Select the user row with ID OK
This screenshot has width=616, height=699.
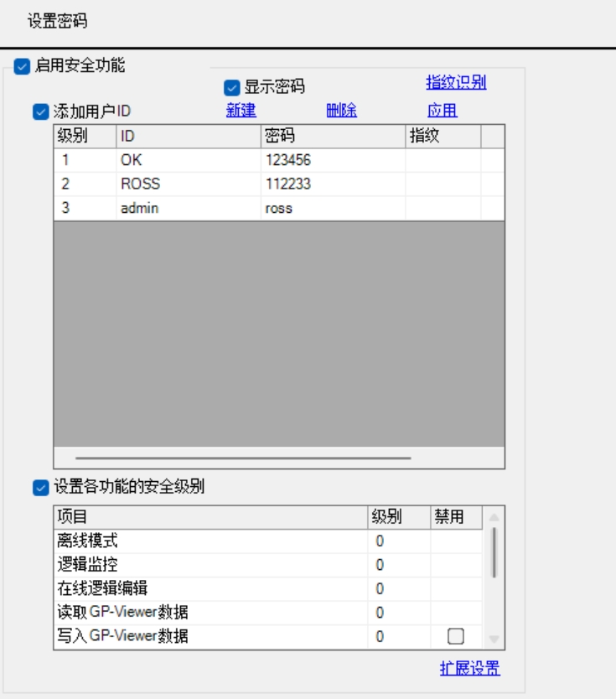[131, 161]
